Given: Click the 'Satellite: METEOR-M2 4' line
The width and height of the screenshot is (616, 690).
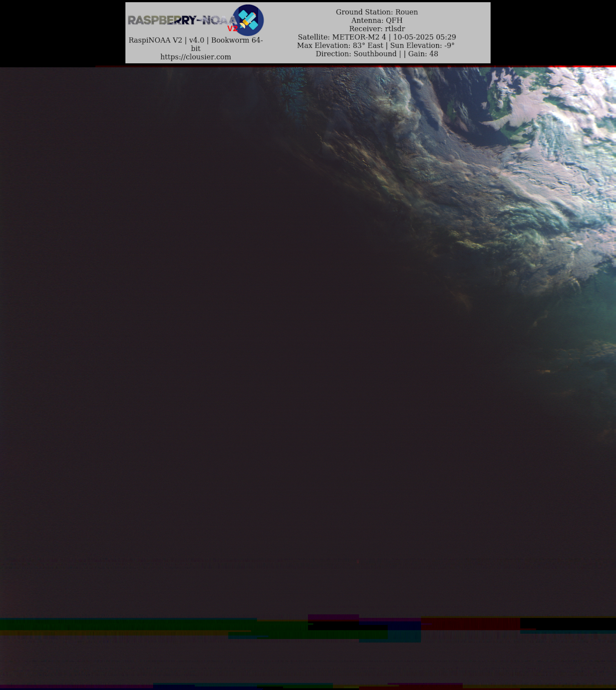Looking at the screenshot, I should [x=377, y=37].
